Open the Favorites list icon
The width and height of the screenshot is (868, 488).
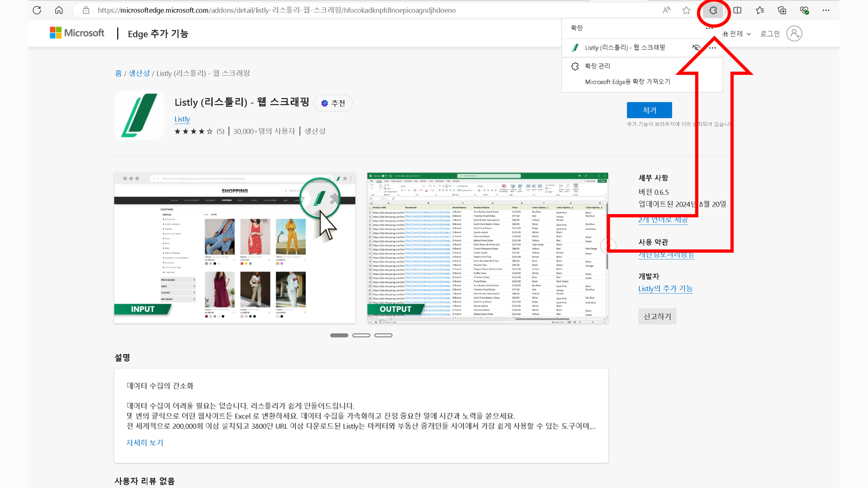coord(759,10)
